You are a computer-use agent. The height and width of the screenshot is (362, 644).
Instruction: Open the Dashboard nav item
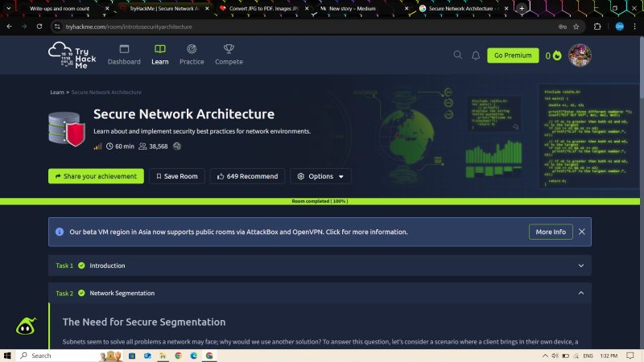click(x=124, y=55)
